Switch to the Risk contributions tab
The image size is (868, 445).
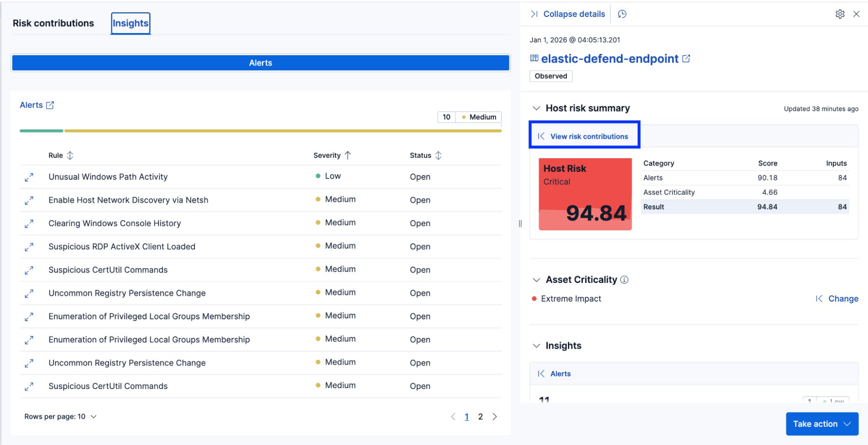point(53,23)
